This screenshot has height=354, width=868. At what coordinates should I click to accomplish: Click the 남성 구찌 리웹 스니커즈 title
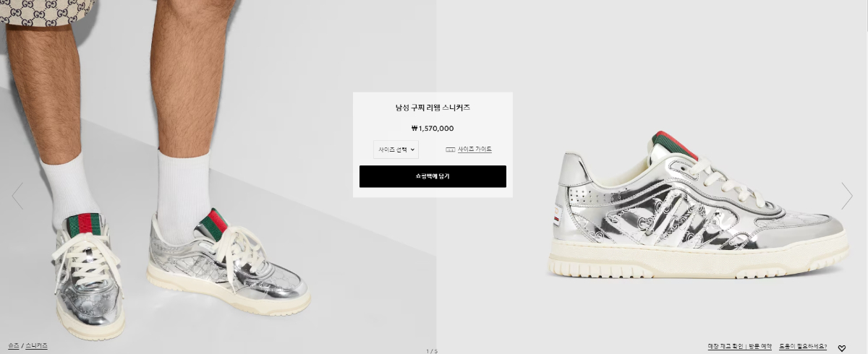click(x=433, y=108)
